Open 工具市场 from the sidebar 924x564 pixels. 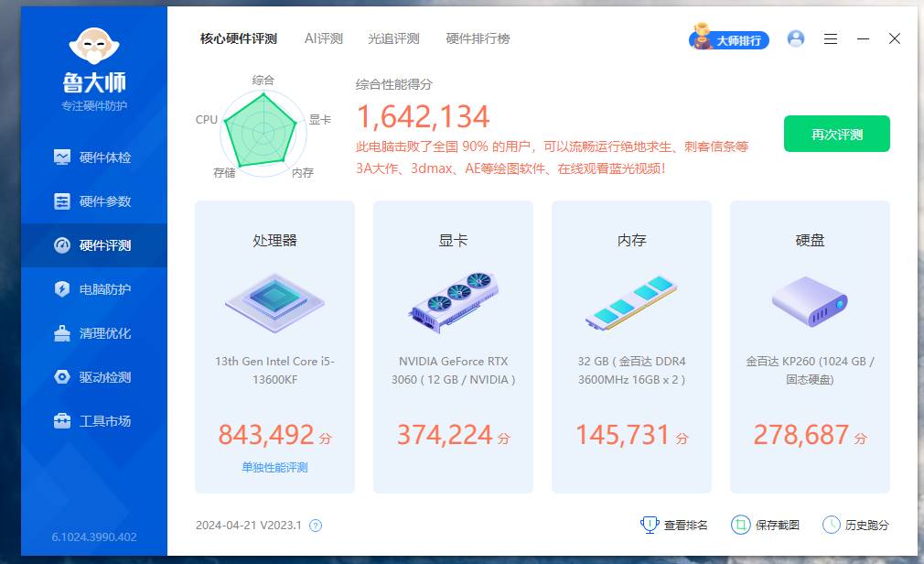(x=94, y=421)
